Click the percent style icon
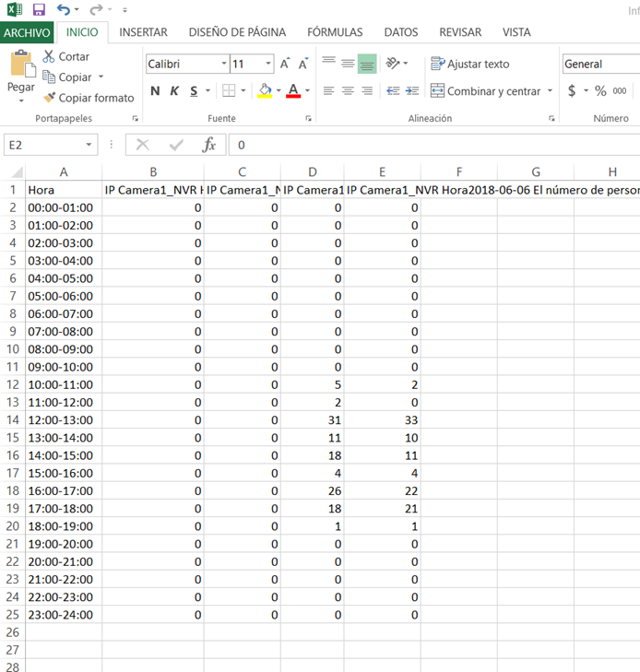The image size is (640, 672). [600, 91]
